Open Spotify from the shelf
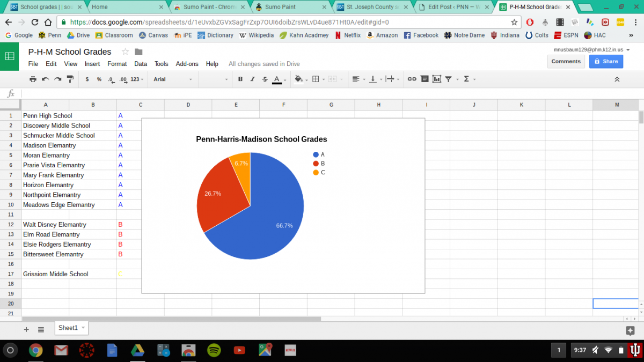This screenshot has height=362, width=644. click(214, 351)
